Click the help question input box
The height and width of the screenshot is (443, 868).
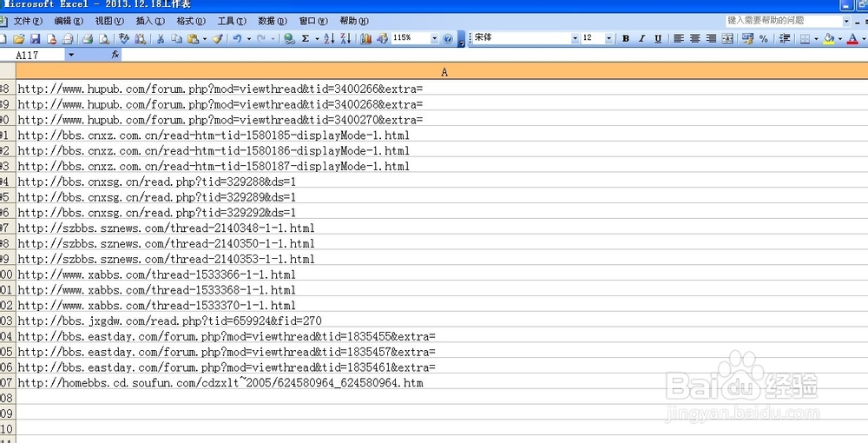pos(784,21)
